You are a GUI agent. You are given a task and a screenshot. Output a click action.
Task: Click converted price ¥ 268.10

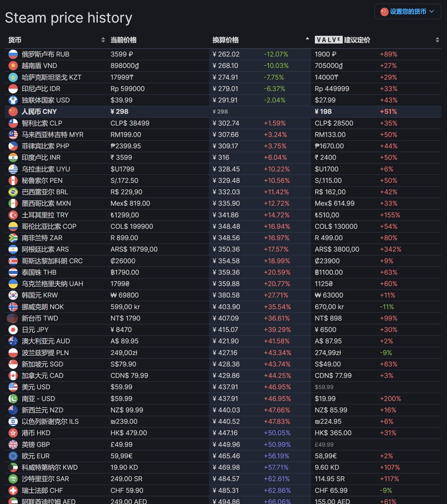pos(225,66)
